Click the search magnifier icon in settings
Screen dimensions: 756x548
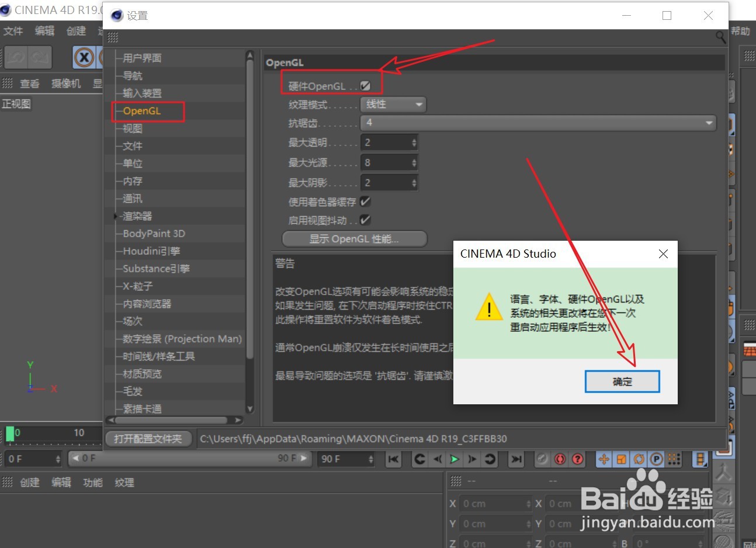click(721, 37)
